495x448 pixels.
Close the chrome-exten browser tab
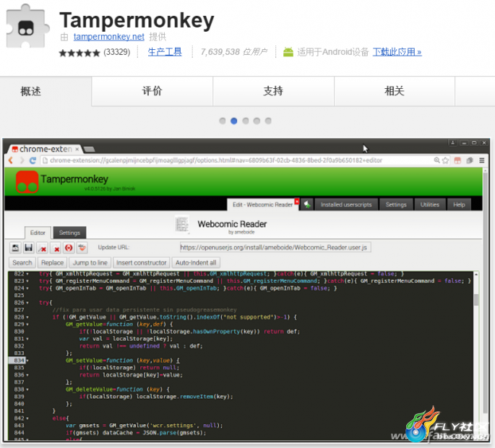[x=77, y=149]
